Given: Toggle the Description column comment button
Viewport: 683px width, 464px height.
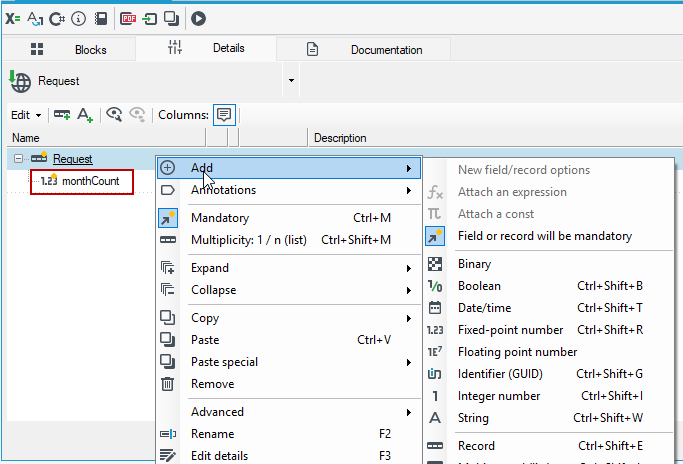Looking at the screenshot, I should 224,115.
